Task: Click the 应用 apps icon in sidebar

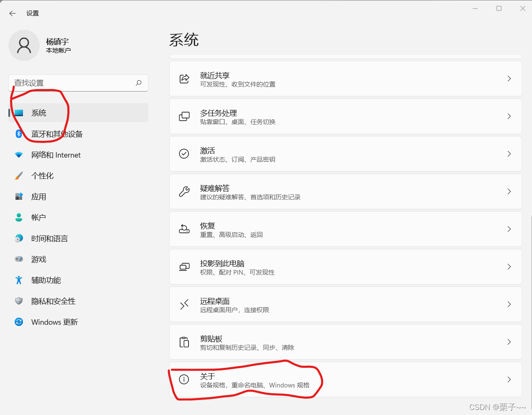Action: point(19,196)
